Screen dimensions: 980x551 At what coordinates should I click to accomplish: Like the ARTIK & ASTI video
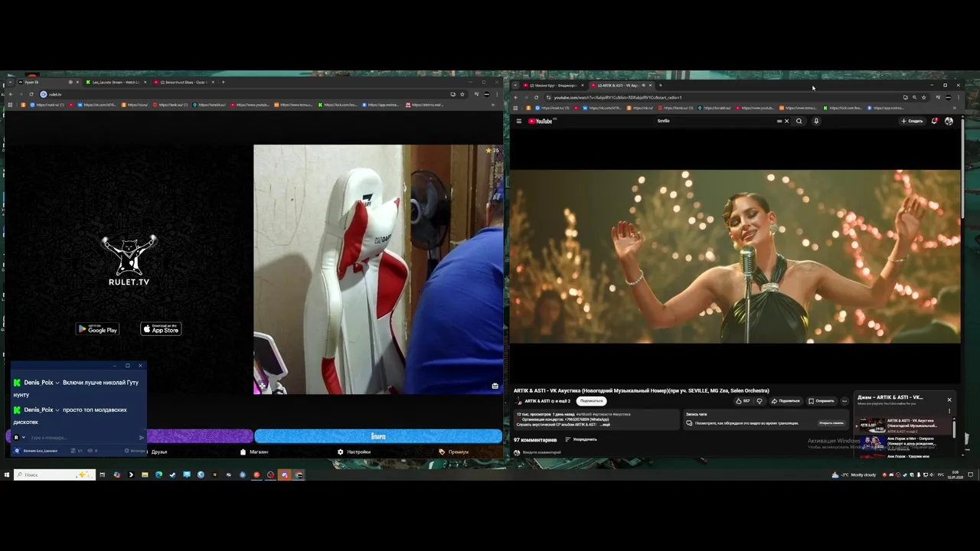click(x=743, y=401)
